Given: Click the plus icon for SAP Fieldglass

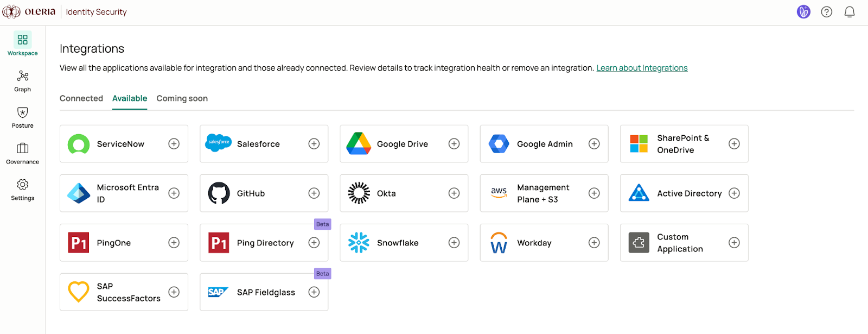Looking at the screenshot, I should click(314, 292).
